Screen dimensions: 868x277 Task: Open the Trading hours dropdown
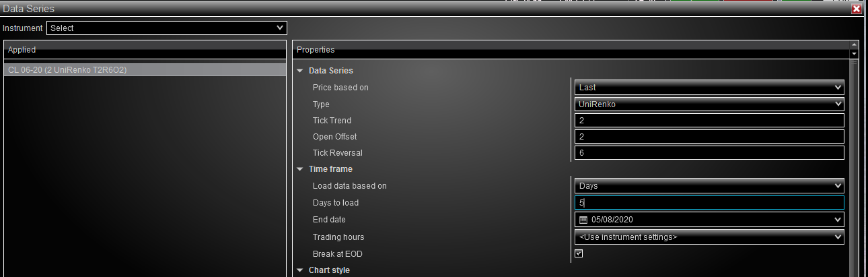coord(709,237)
